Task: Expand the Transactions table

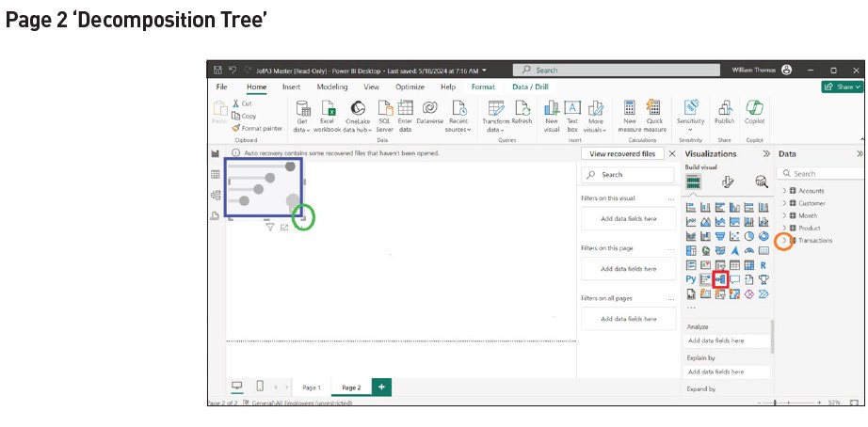Action: coord(784,241)
